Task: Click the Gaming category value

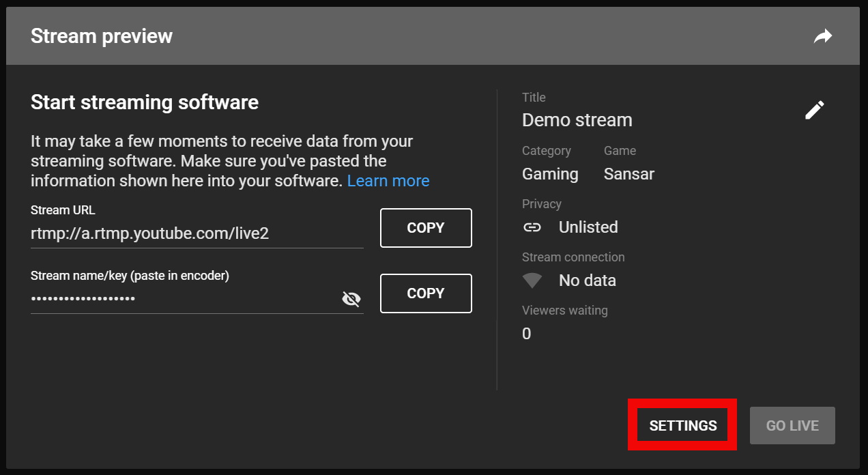Action: click(x=550, y=174)
